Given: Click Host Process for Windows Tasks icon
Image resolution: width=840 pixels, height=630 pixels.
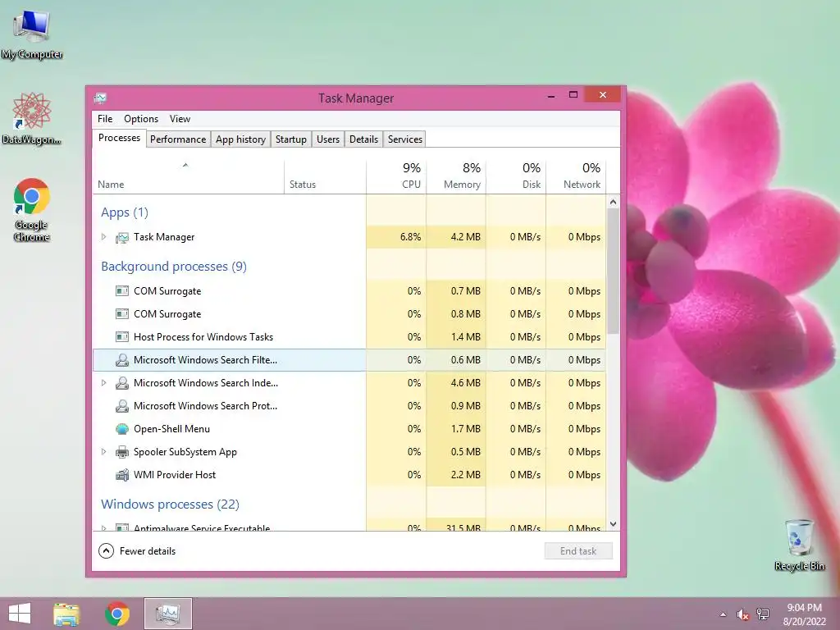Looking at the screenshot, I should click(x=122, y=337).
